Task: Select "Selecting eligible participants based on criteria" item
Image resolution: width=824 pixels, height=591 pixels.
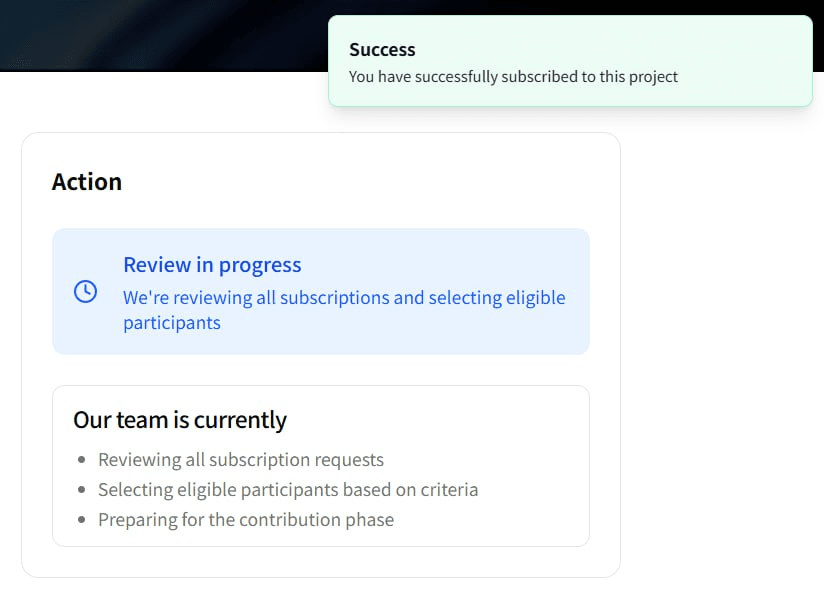Action: [x=288, y=490]
